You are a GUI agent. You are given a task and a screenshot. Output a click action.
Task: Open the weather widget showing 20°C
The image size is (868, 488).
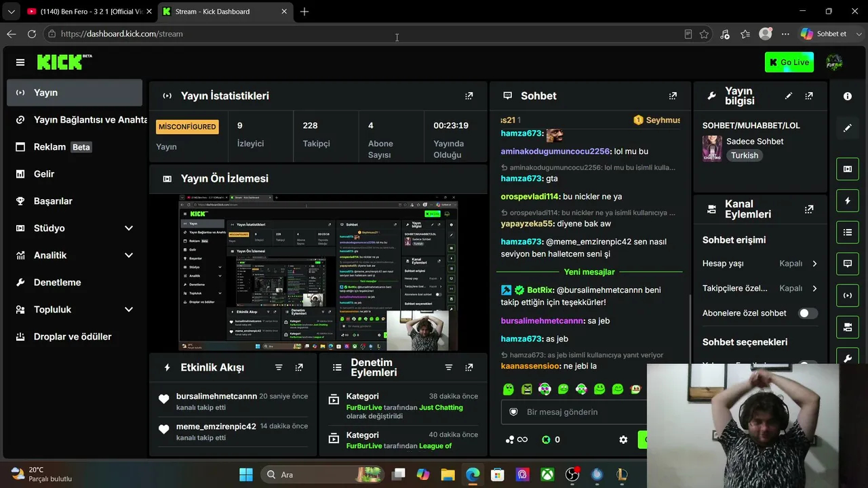click(x=41, y=474)
